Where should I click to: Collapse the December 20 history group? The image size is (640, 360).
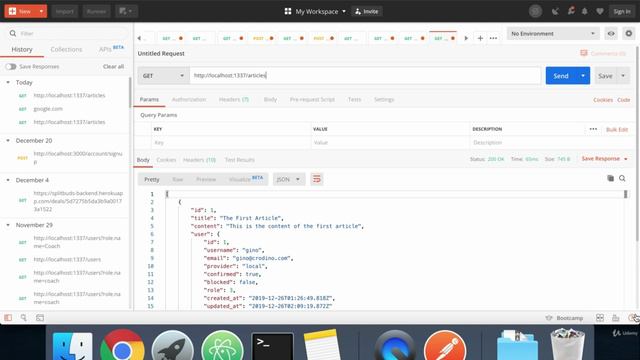tap(8, 140)
